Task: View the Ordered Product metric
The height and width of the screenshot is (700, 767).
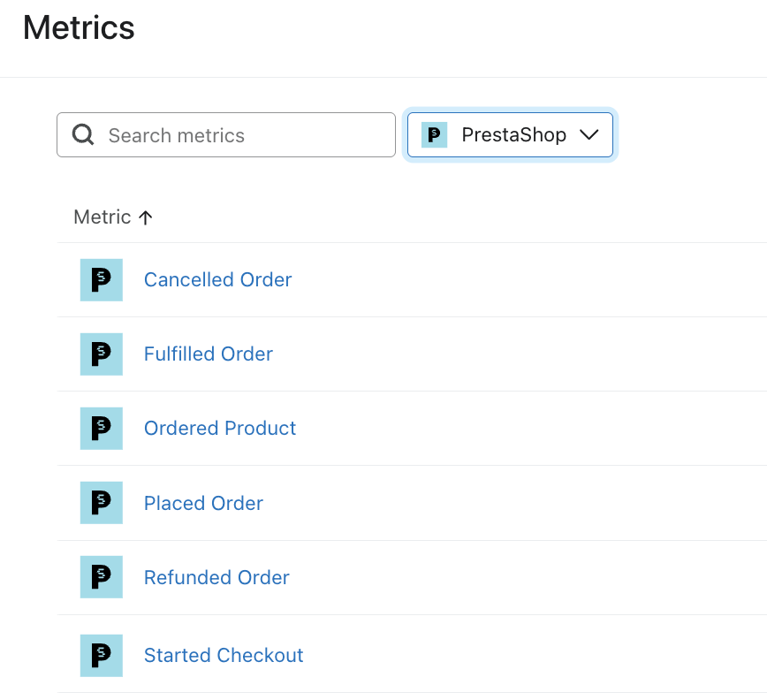Action: tap(220, 429)
